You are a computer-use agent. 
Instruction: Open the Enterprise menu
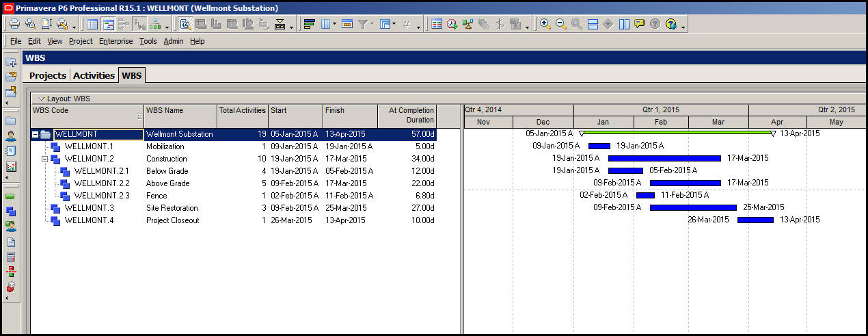[116, 41]
